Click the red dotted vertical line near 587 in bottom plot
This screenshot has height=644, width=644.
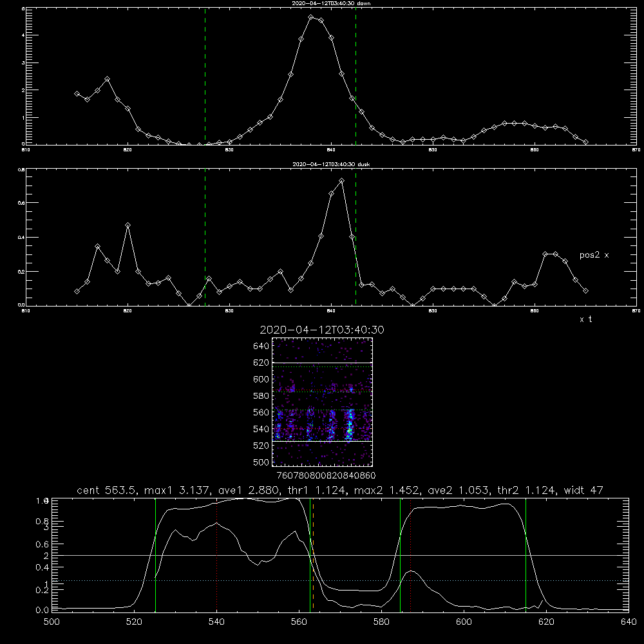pos(410,554)
